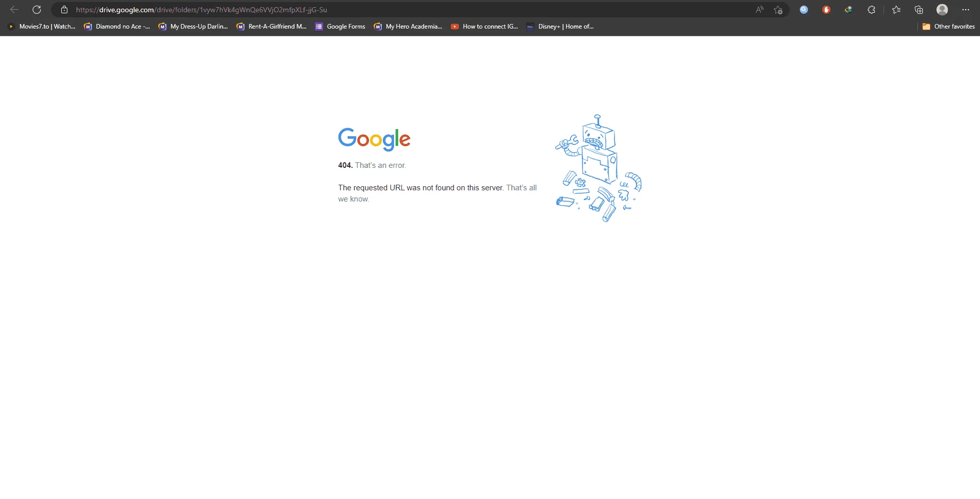Open the Rent-A-Girlfriend bookmark

(x=272, y=27)
